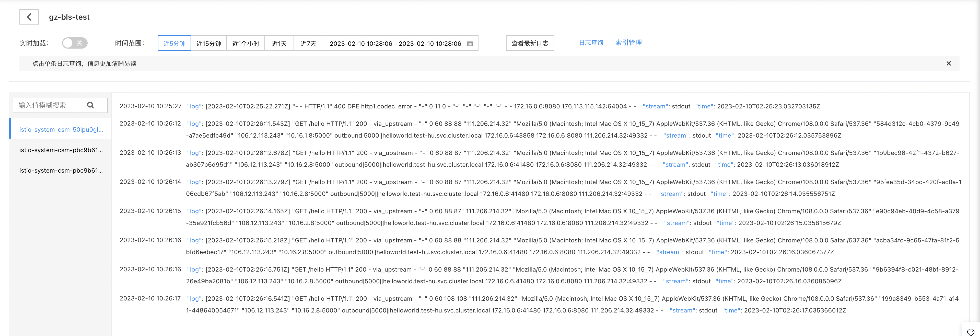Select log stream istio-system-csm-50lpu0gl...
Image resolution: width=980 pixels, height=336 pixels.
tap(61, 130)
